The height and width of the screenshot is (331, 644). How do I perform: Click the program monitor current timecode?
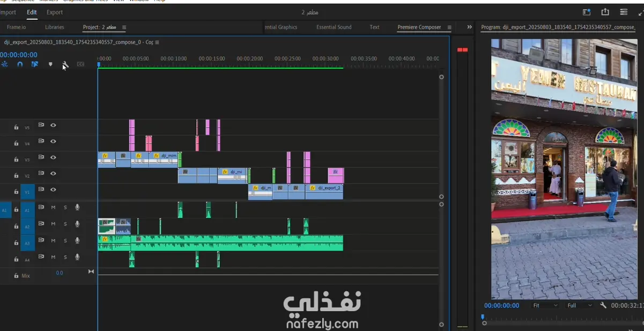[502, 305]
